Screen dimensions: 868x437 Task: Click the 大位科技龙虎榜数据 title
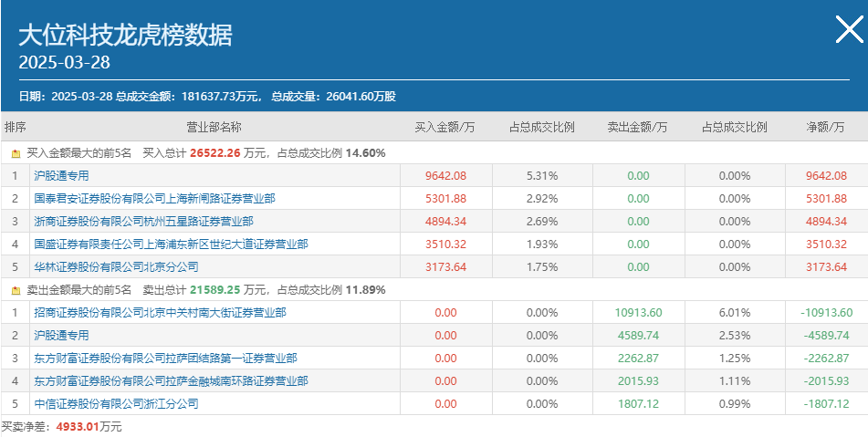pyautogui.click(x=126, y=35)
